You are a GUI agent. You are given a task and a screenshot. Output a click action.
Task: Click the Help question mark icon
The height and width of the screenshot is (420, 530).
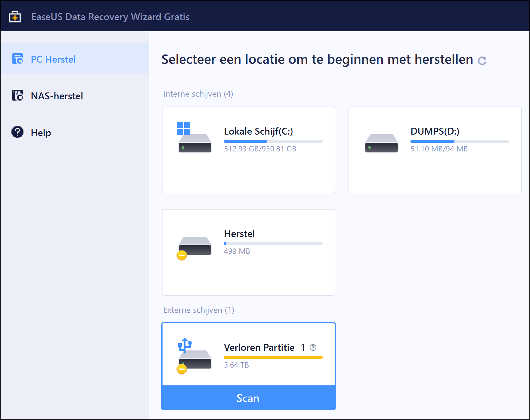[17, 132]
